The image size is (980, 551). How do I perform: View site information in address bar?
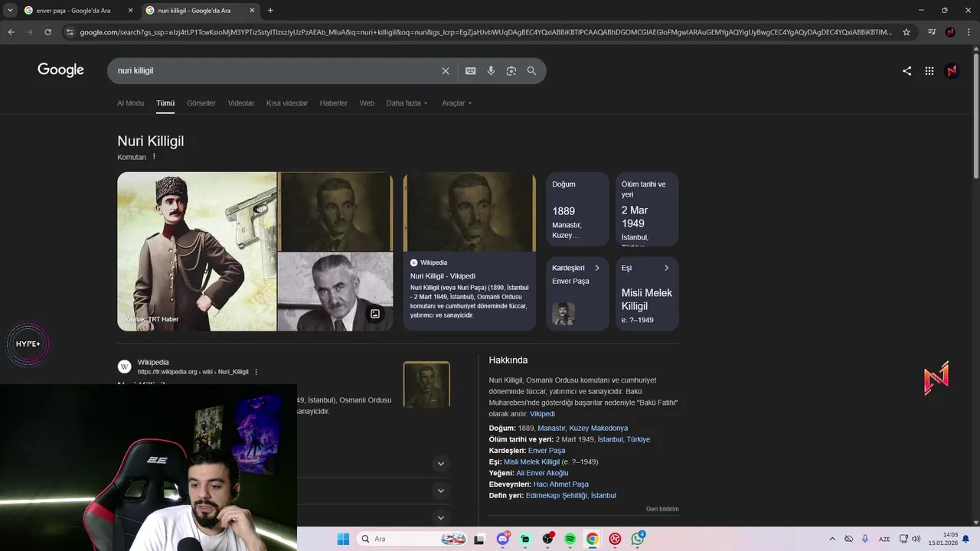tap(70, 32)
